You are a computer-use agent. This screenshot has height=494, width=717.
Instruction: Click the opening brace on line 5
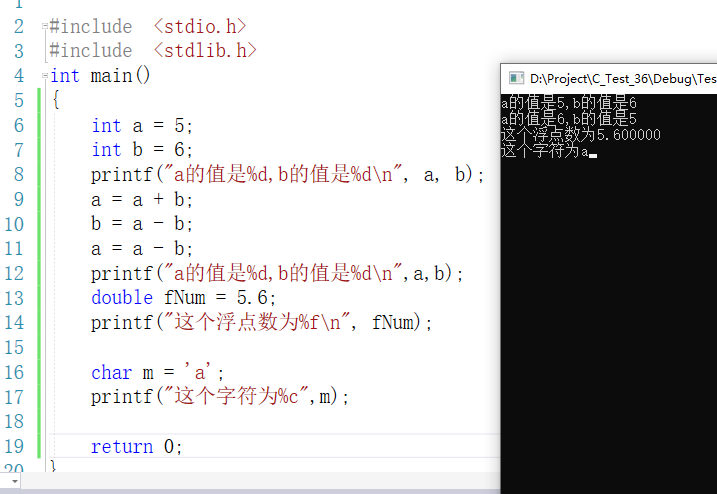click(56, 100)
